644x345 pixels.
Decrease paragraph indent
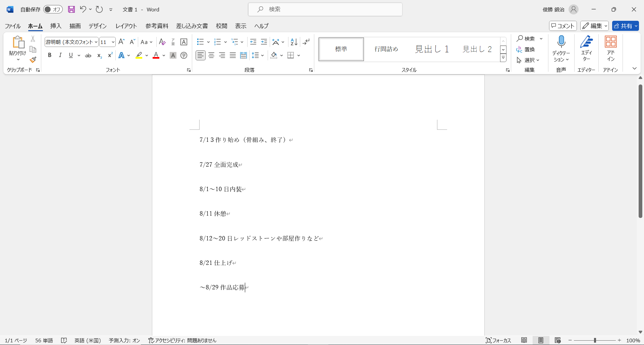click(x=253, y=42)
